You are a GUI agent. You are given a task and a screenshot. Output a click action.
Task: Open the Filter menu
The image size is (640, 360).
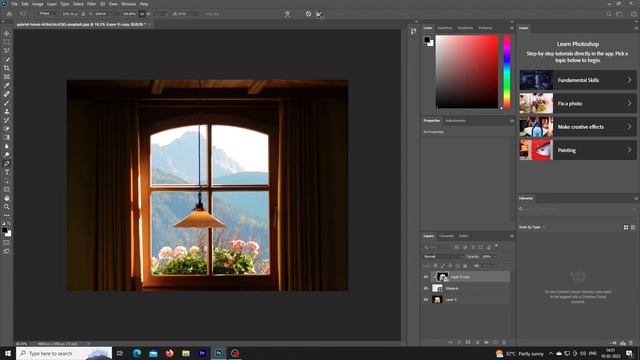point(91,4)
